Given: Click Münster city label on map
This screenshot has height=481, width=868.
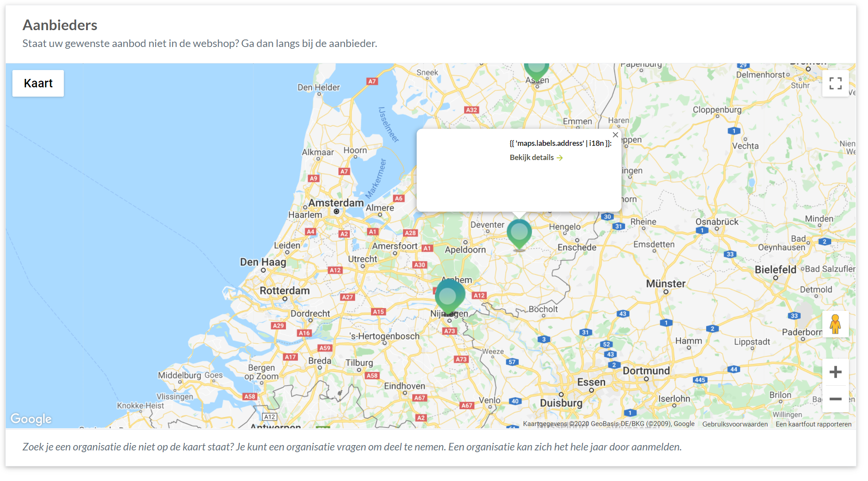Looking at the screenshot, I should point(665,284).
